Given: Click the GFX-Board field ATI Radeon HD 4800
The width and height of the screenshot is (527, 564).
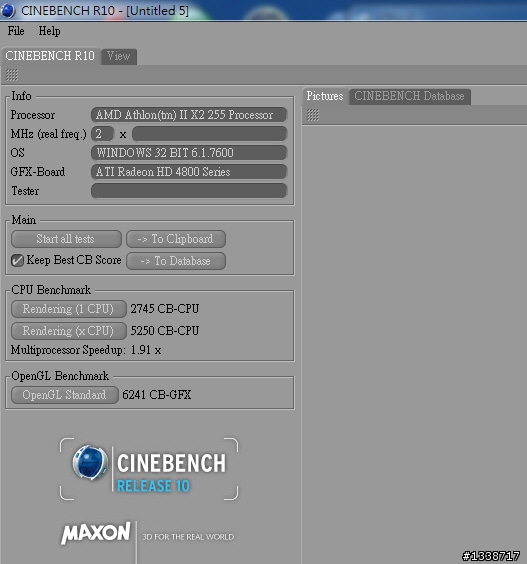Looking at the screenshot, I should [x=189, y=172].
